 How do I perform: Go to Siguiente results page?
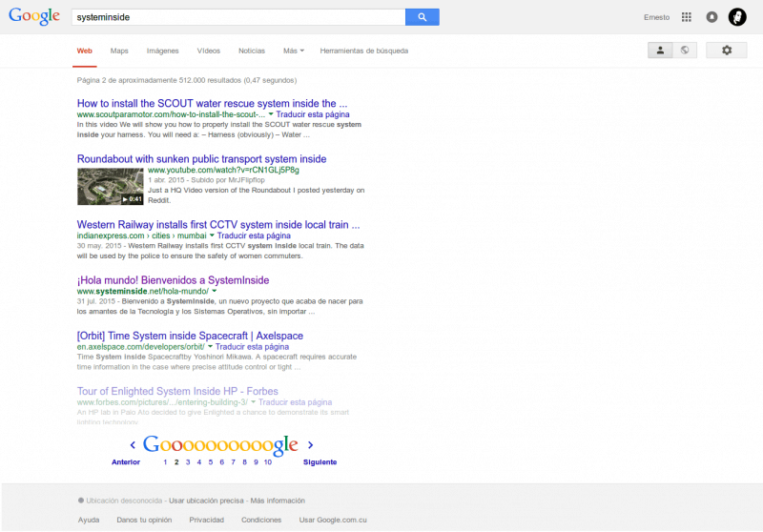[x=320, y=462]
